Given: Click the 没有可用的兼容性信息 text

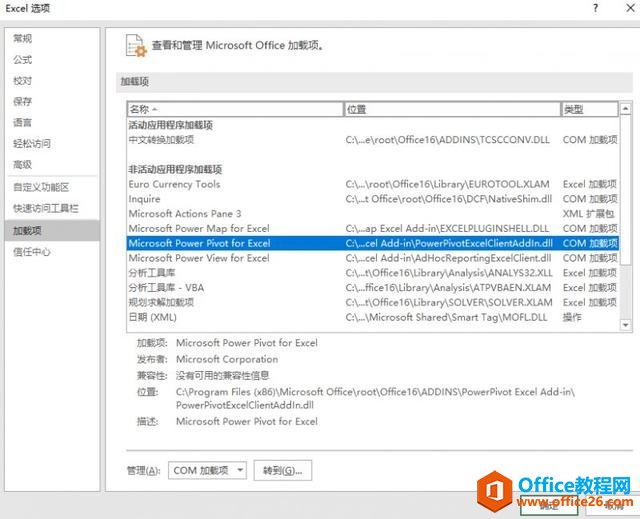Looking at the screenshot, I should pyautogui.click(x=222, y=375).
